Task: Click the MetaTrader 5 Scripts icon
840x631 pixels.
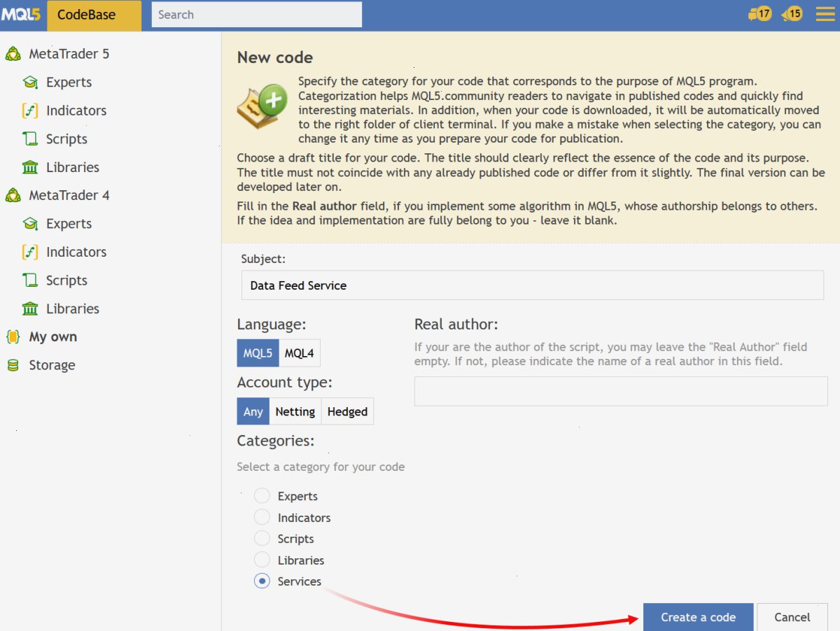Action: 30,139
